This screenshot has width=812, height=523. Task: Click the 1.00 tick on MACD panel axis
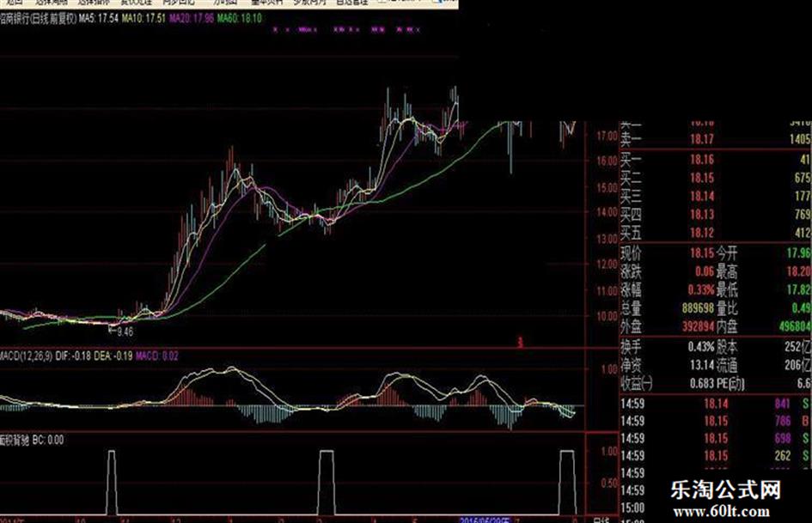(x=609, y=369)
